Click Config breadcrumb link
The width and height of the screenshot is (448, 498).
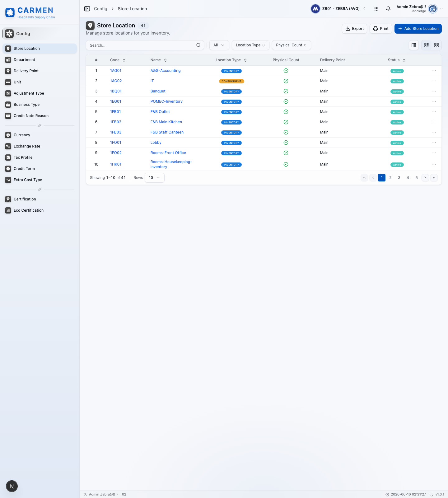[100, 9]
